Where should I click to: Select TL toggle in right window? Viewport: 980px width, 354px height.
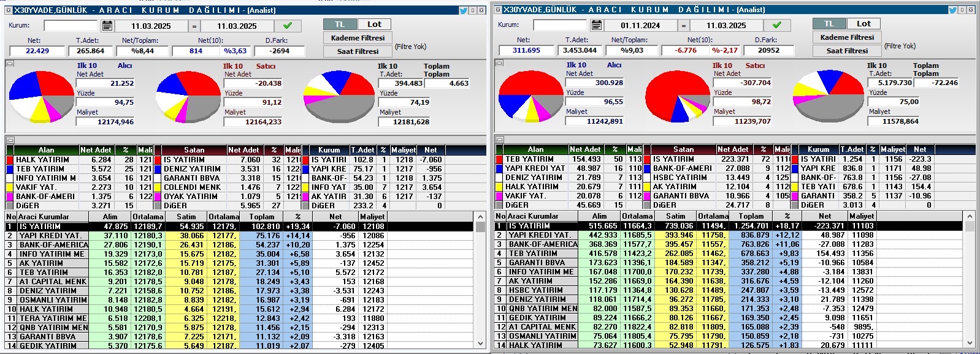pos(829,24)
